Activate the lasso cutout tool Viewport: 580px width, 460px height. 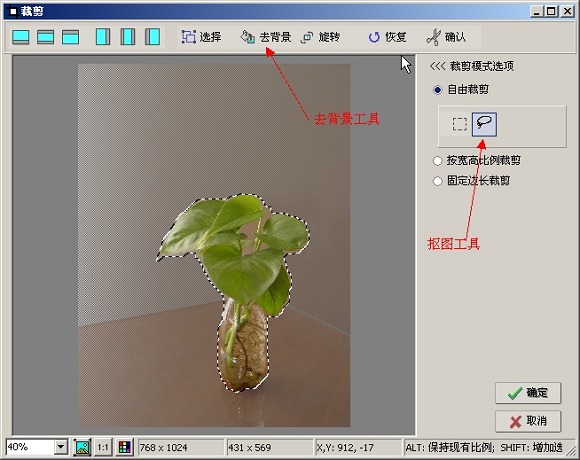pyautogui.click(x=484, y=124)
